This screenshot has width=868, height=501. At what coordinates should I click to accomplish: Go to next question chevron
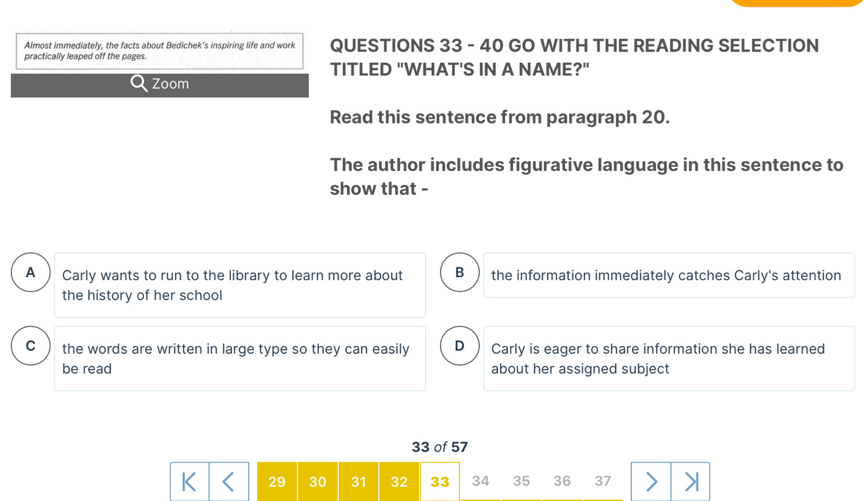coord(651,482)
